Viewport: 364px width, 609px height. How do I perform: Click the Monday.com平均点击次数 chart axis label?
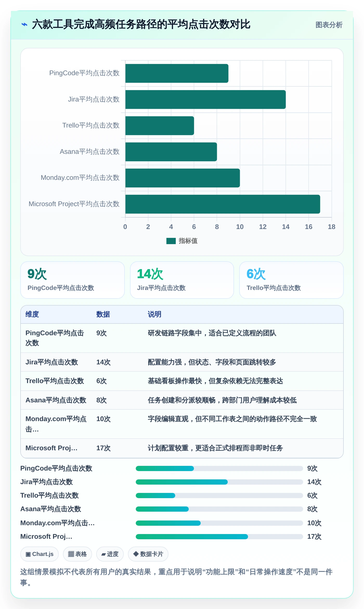80,178
